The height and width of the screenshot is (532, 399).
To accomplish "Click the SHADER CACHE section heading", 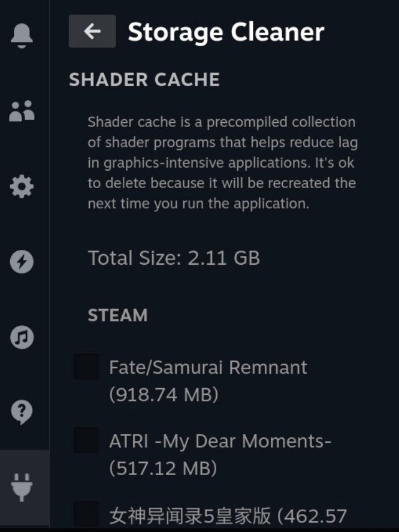I will coord(144,80).
